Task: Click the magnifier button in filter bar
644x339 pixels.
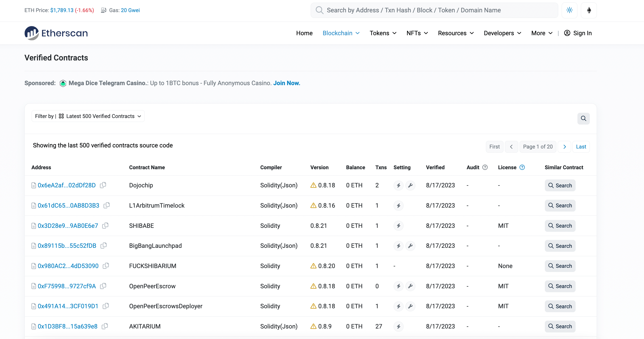Action: [x=583, y=119]
